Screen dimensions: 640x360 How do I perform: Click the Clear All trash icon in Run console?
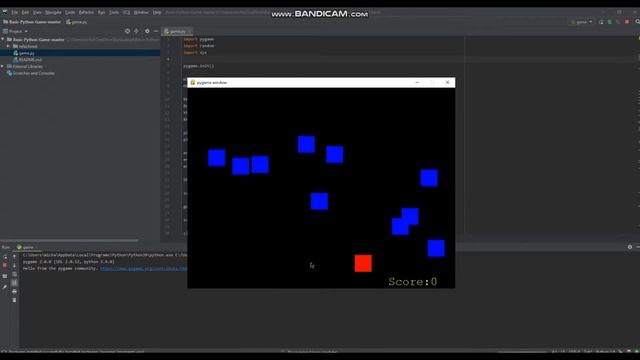(x=14, y=300)
